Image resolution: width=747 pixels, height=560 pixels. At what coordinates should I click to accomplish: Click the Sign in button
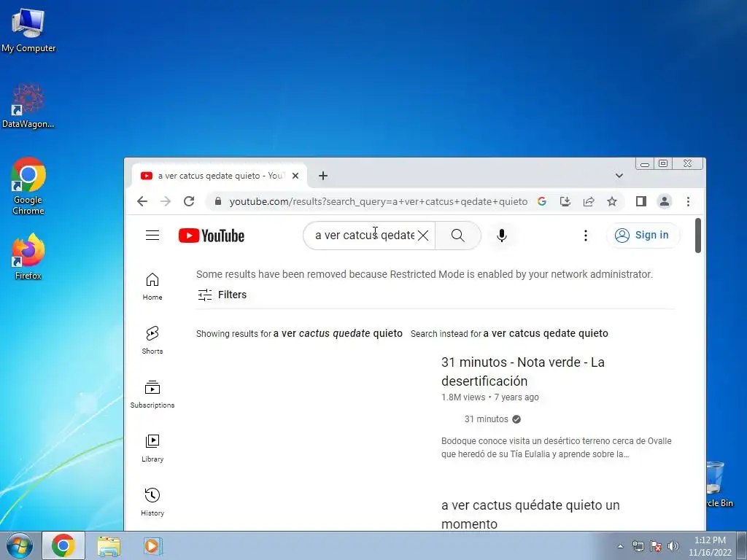click(642, 236)
